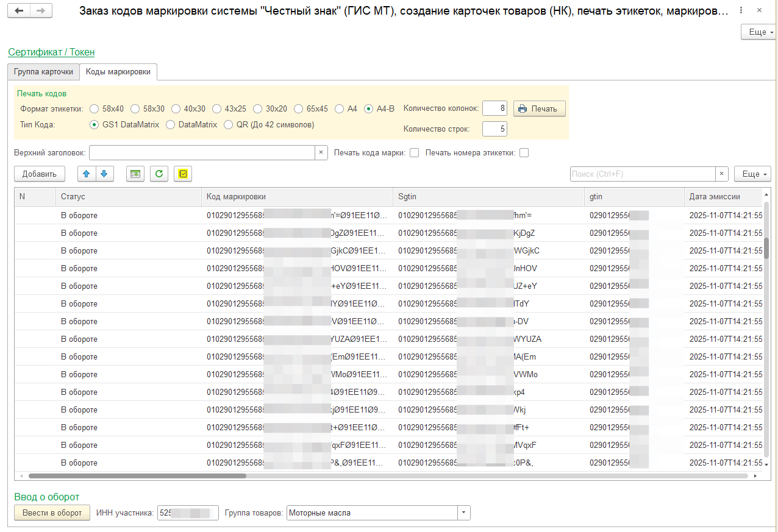
Task: Switch to the Группа карточки tab
Action: [x=43, y=71]
